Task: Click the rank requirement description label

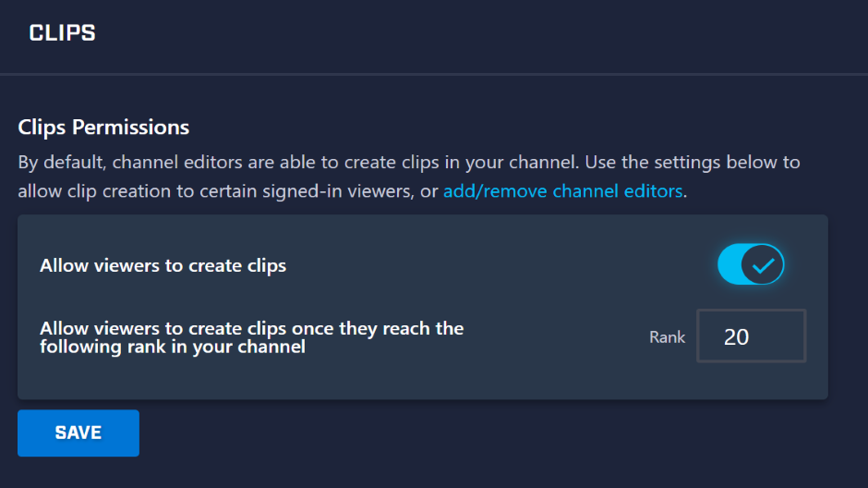Action: click(251, 337)
